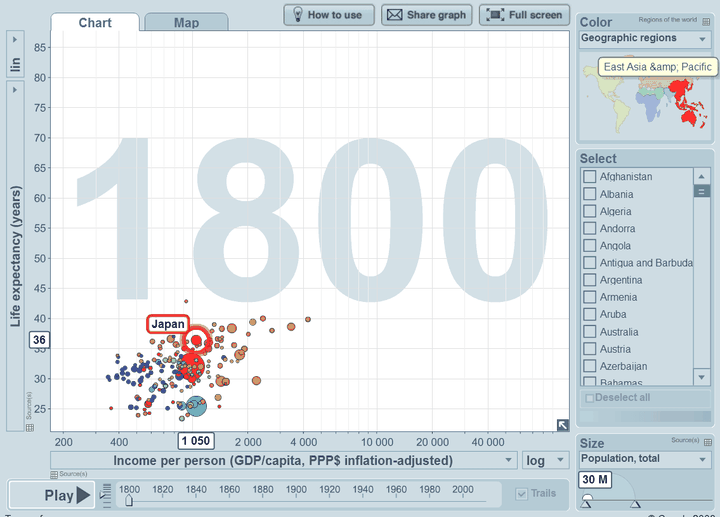
Task: Click the Life expectancy (years) axis label
Action: point(15,256)
